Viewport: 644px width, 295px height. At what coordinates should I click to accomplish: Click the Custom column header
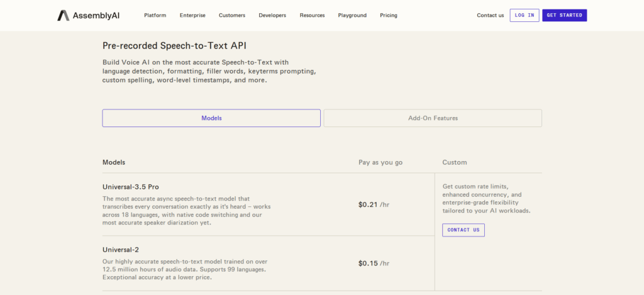455,162
